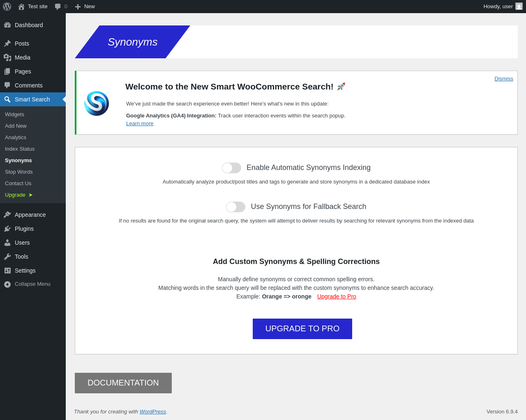Open the Media menu label
Viewport: 526px width, 420px height.
coord(23,57)
